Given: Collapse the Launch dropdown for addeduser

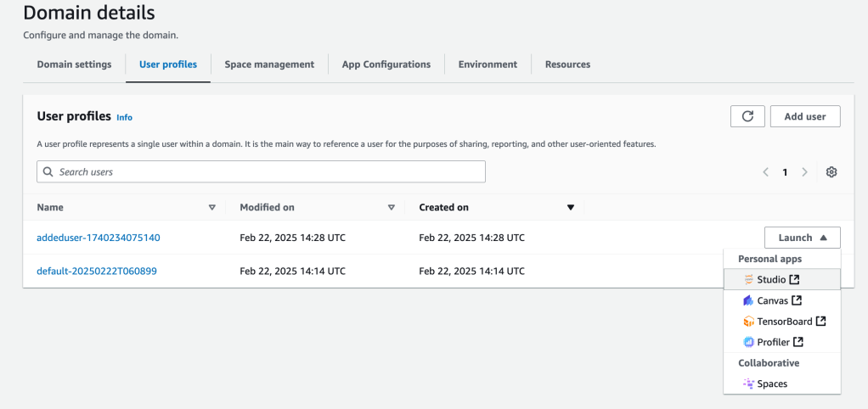Looking at the screenshot, I should tap(802, 238).
